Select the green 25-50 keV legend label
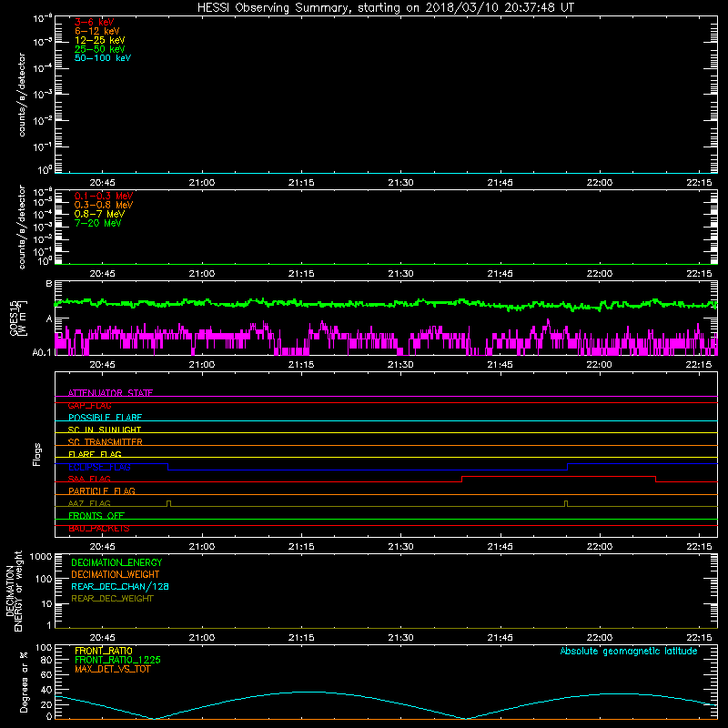This screenshot has height=728, width=728. pyautogui.click(x=99, y=49)
